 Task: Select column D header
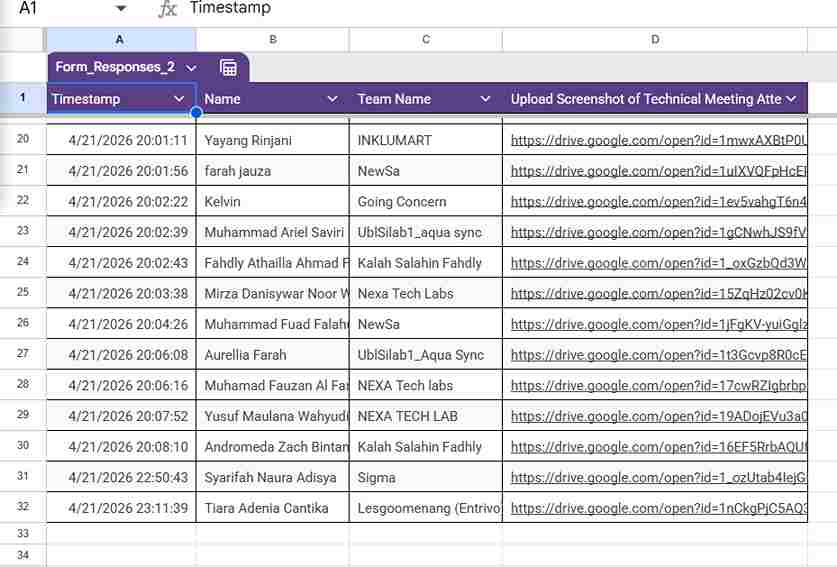click(655, 40)
